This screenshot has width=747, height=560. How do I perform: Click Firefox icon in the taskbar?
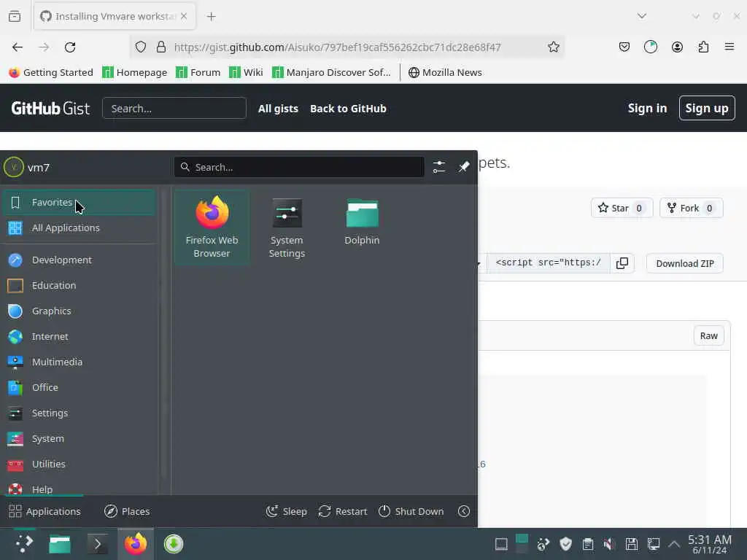click(136, 544)
